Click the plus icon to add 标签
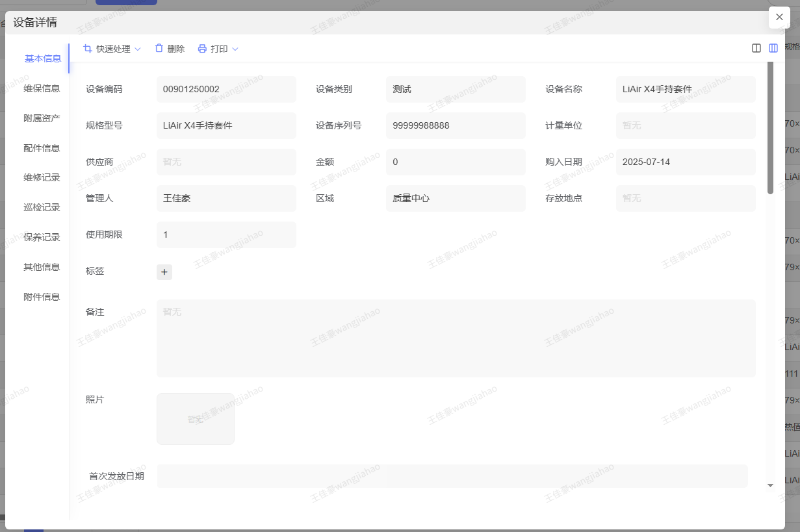This screenshot has height=532, width=800. [x=164, y=272]
